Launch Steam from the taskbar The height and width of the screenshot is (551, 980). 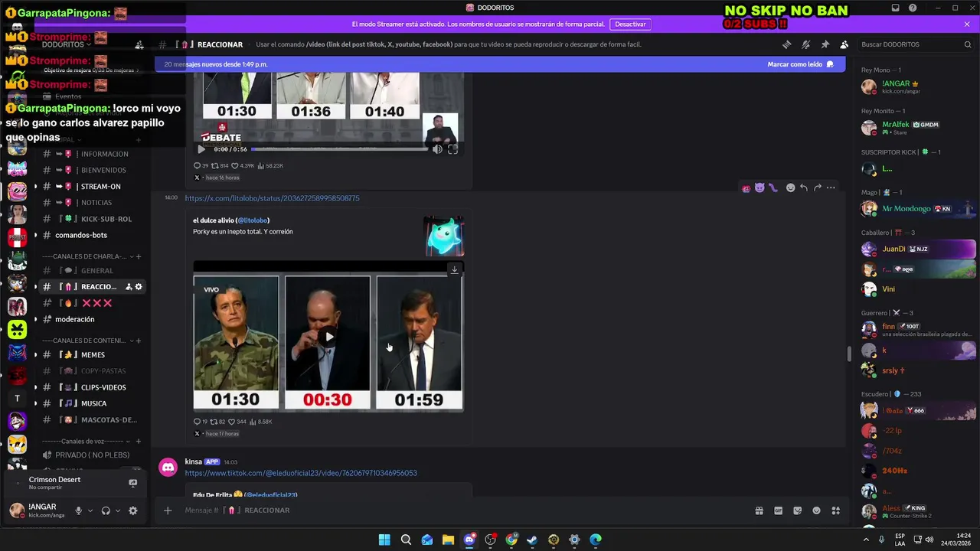click(532, 540)
